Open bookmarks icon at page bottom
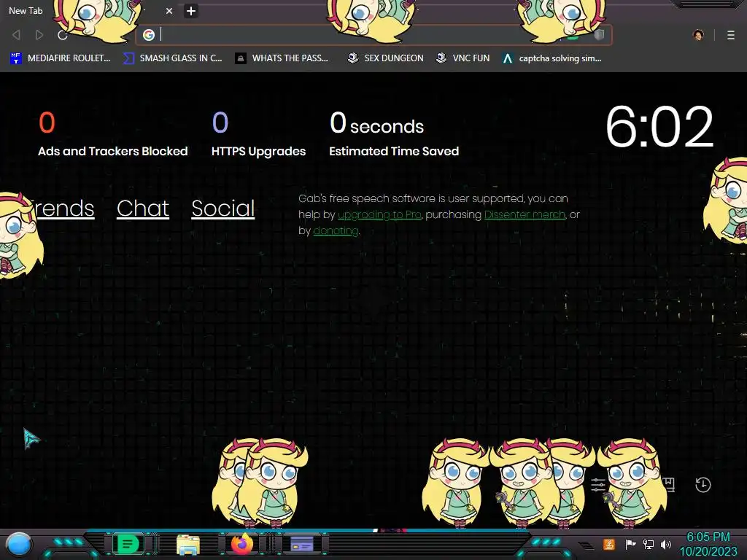The image size is (747, 560). click(x=669, y=485)
